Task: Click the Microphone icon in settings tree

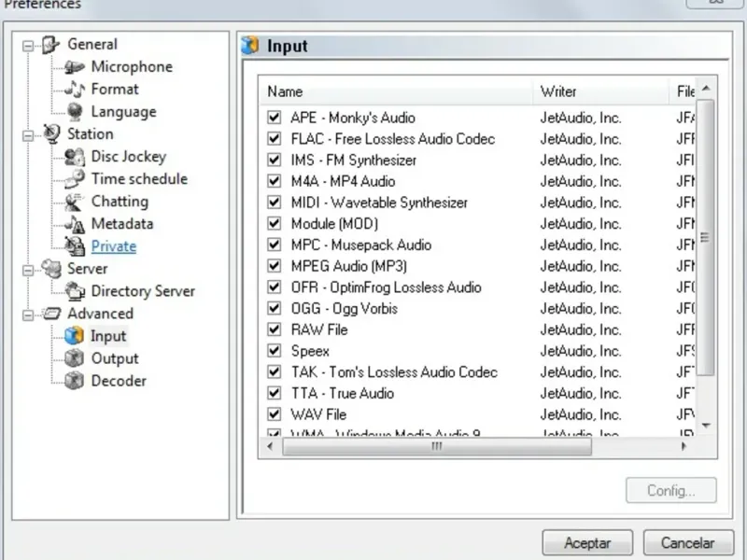Action: [x=75, y=67]
